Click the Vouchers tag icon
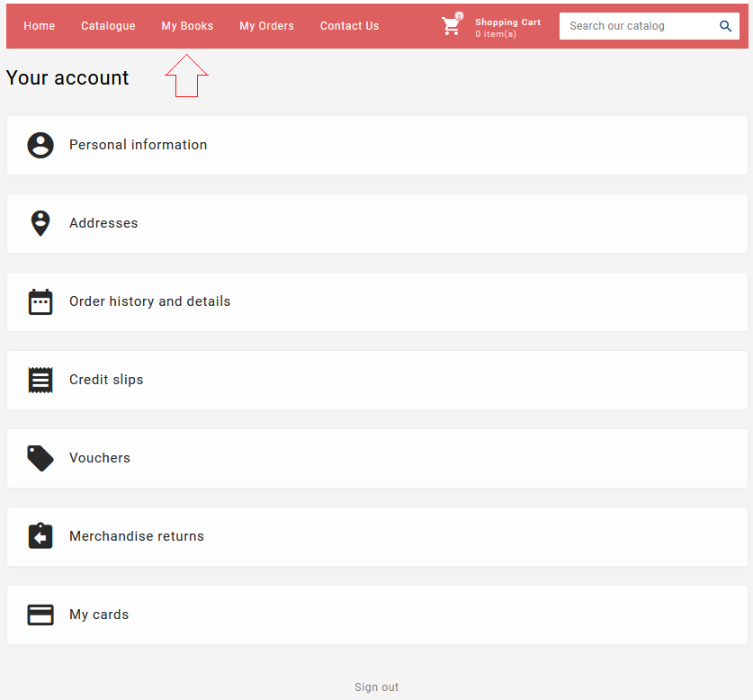The image size is (753, 700). click(x=40, y=458)
